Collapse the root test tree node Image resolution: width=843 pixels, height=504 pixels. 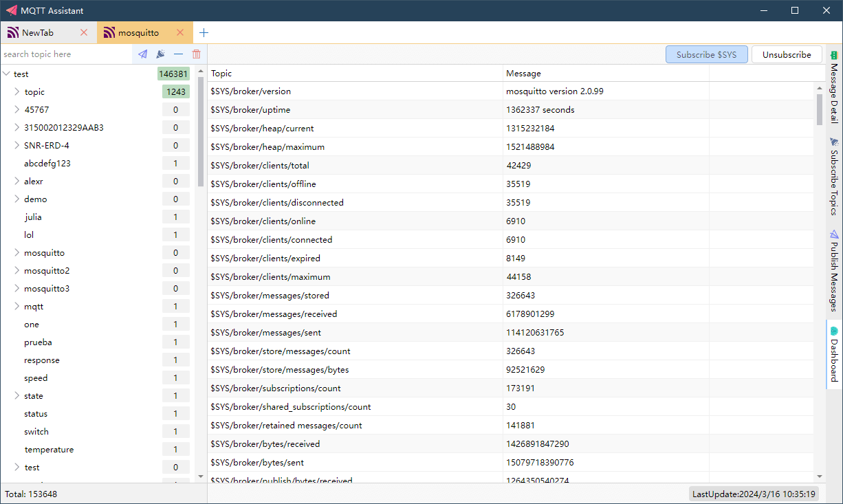tap(6, 74)
